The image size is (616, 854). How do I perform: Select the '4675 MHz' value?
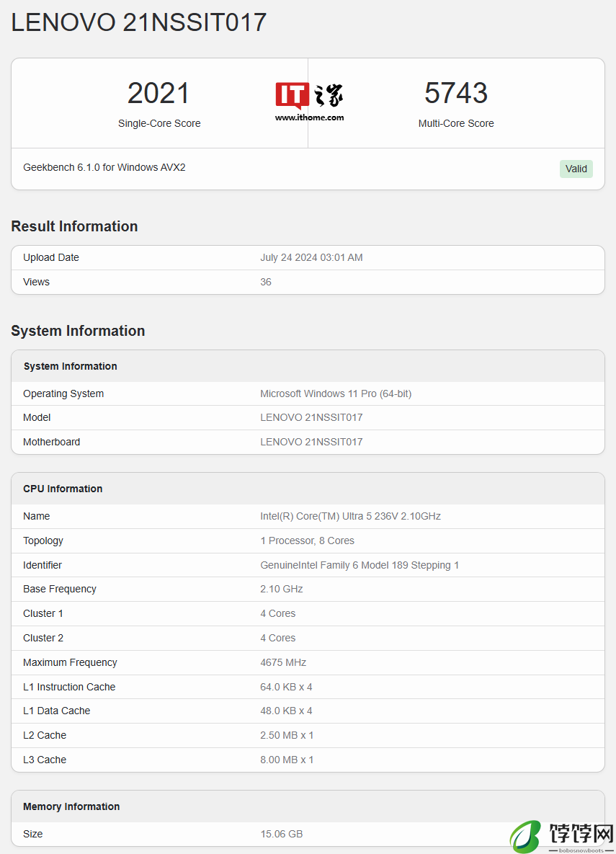[282, 663]
